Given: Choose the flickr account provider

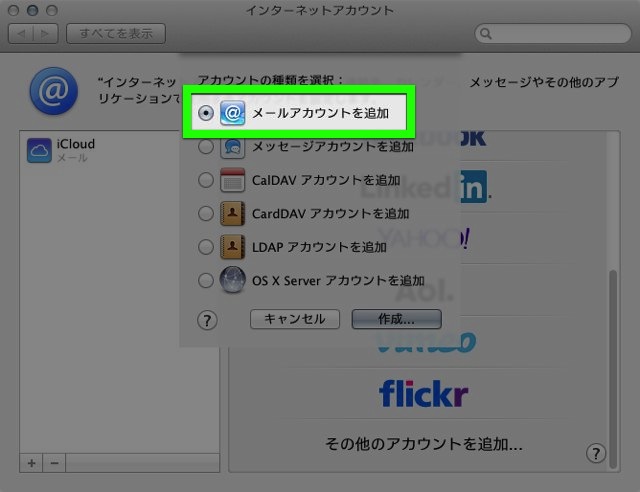Looking at the screenshot, I should [x=423, y=394].
